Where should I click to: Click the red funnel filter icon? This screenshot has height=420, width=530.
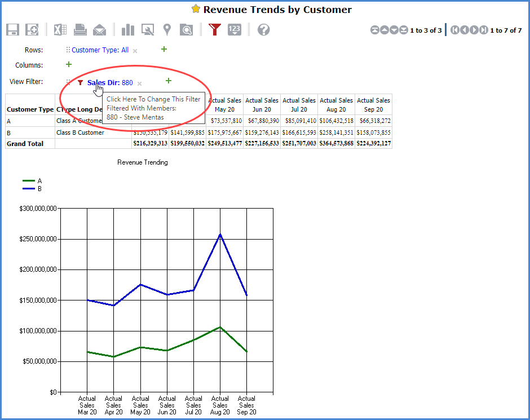pyautogui.click(x=214, y=30)
